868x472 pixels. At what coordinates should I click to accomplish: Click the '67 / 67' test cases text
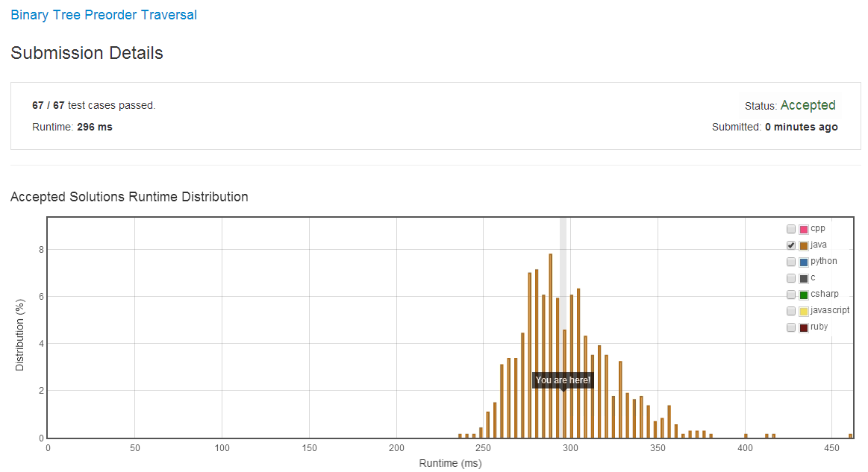(49, 105)
